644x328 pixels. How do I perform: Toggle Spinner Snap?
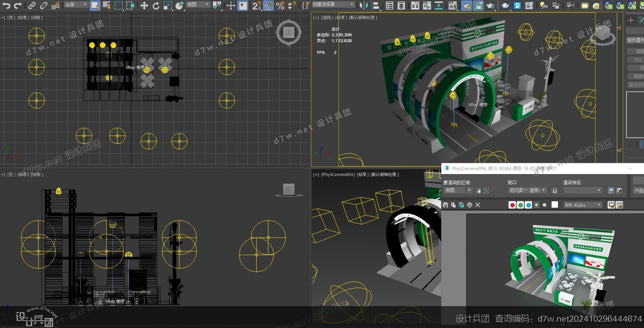[292, 6]
